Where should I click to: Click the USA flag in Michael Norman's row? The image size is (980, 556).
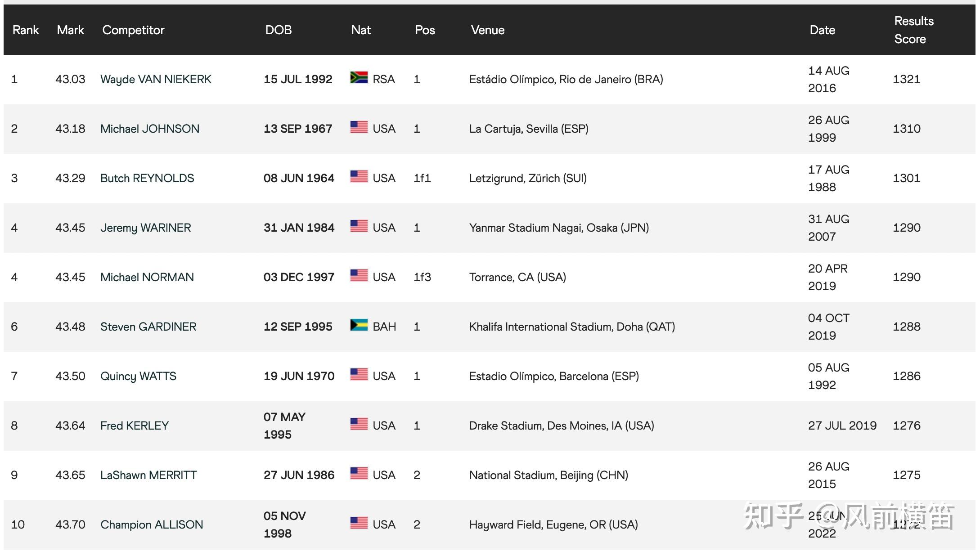(x=359, y=276)
